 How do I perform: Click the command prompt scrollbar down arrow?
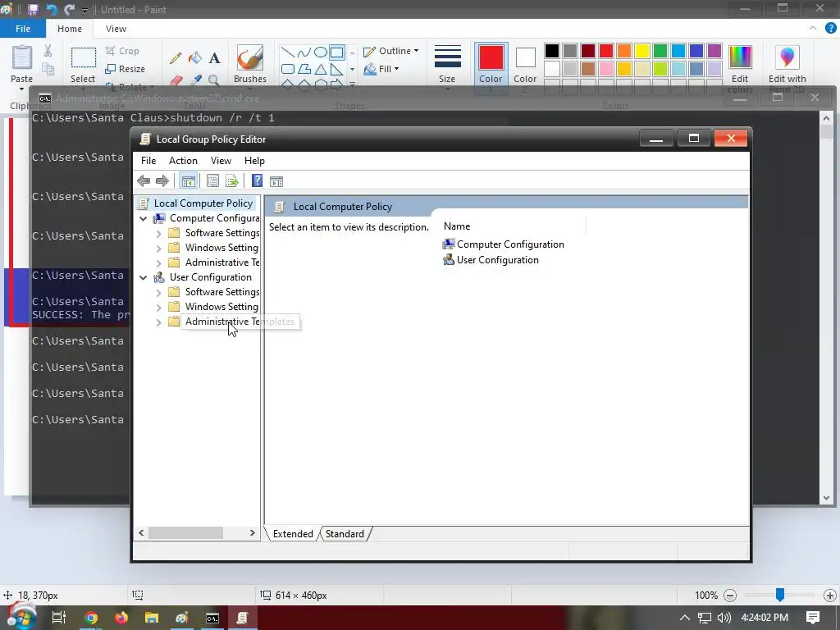coord(826,498)
